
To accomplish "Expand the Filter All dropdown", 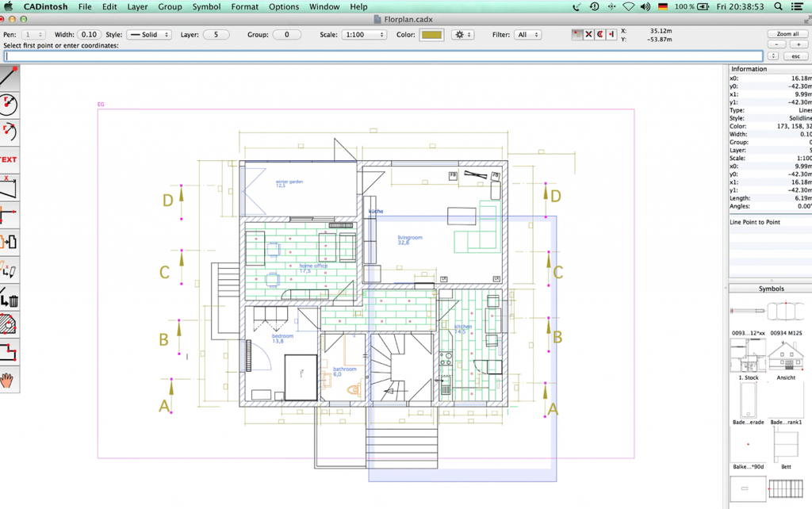I will (x=527, y=35).
